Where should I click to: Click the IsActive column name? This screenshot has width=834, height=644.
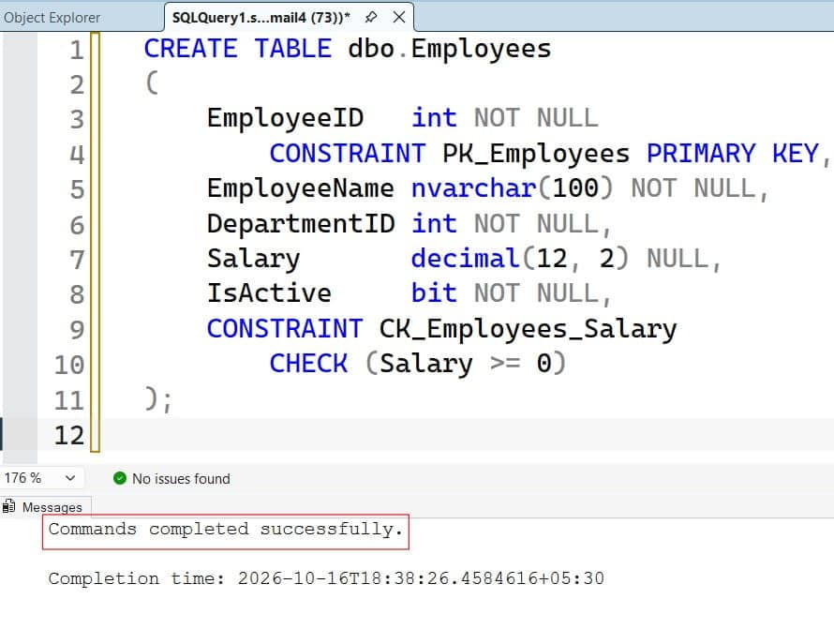click(x=269, y=293)
